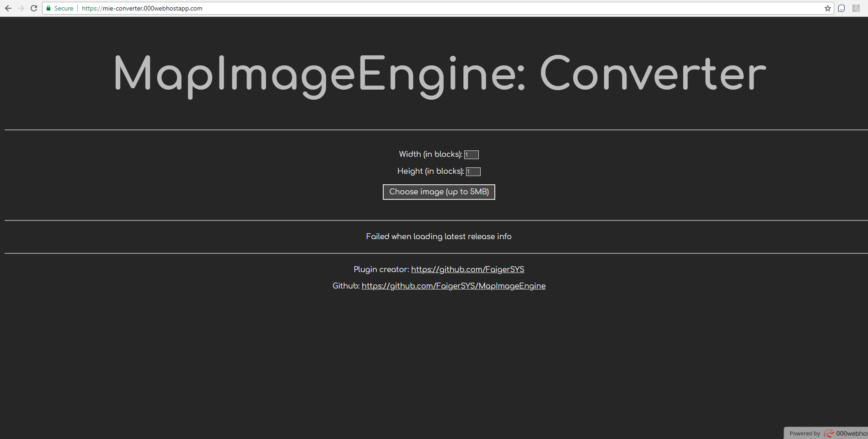Reload the MapImageEngine Converter page

click(34, 8)
